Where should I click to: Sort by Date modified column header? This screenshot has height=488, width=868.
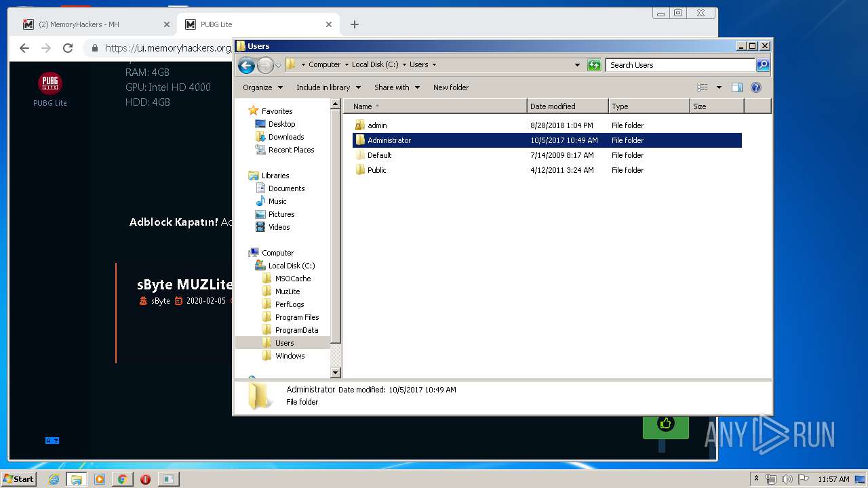click(x=568, y=106)
